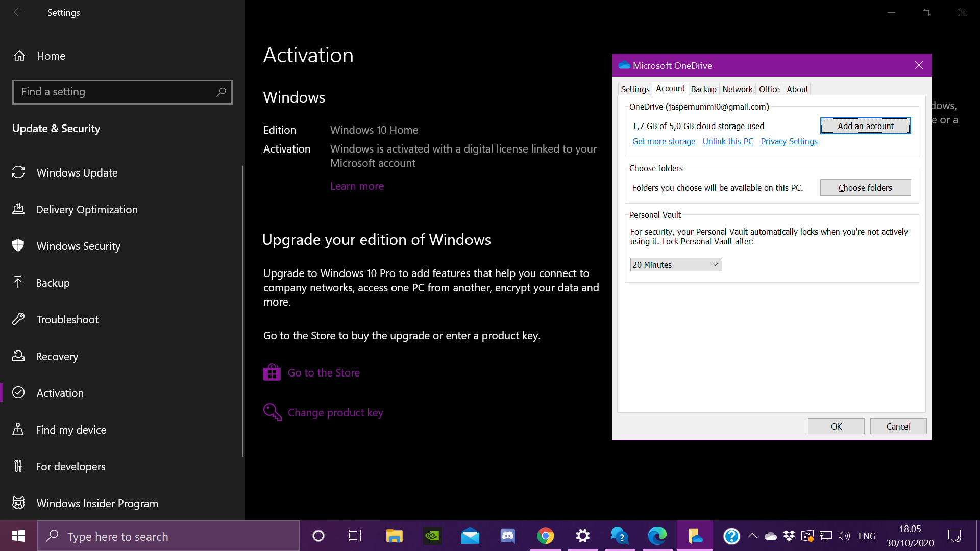The image size is (980, 551).
Task: Click OK in the OneDrive dialog
Action: pos(836,427)
